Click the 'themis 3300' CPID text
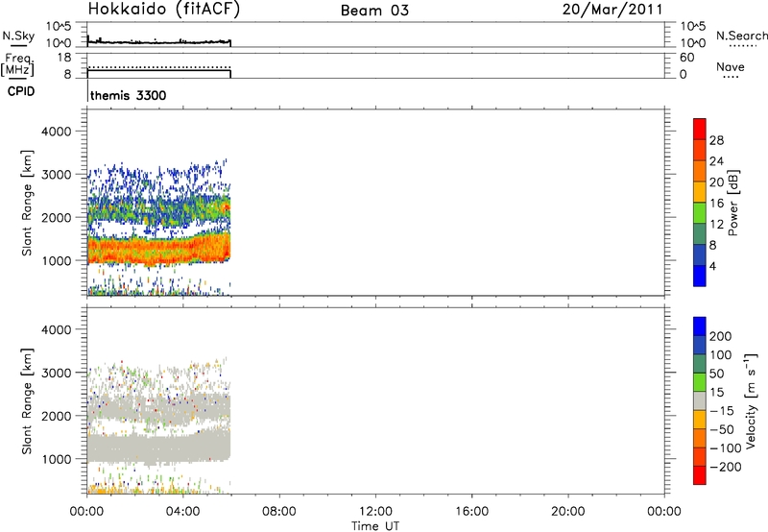This screenshot has height=532, width=768. (129, 95)
